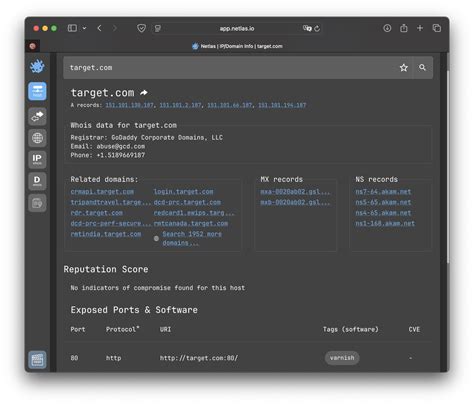Open the Host info sidebar icon

(x=37, y=91)
